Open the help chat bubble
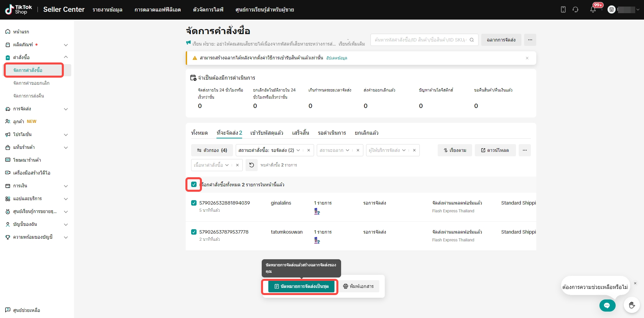 [607, 306]
